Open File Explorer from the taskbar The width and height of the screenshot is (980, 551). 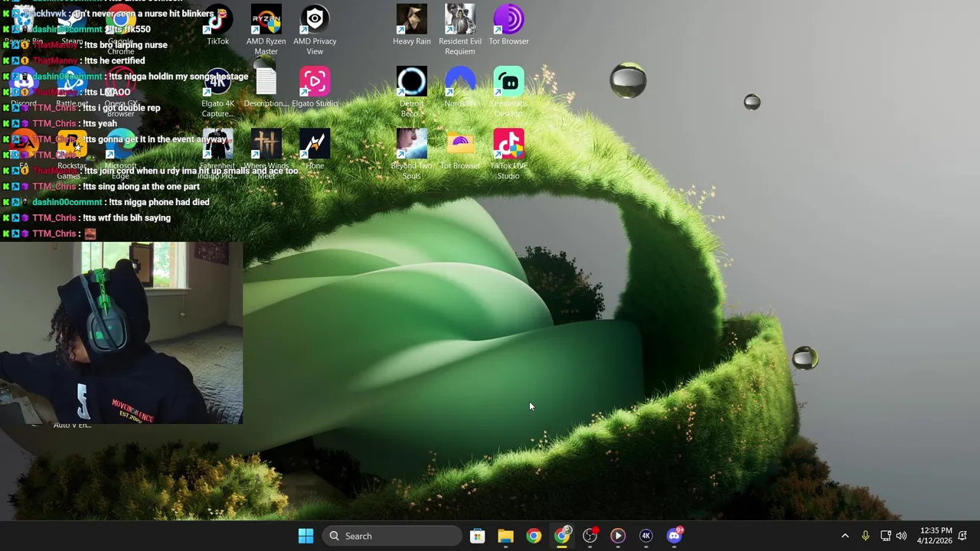click(505, 536)
